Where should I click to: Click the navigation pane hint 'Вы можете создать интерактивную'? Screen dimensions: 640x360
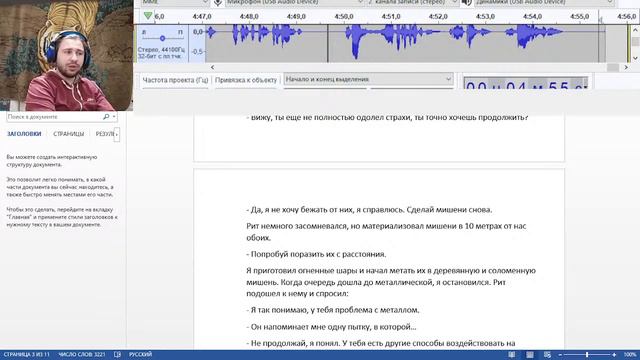(x=52, y=161)
